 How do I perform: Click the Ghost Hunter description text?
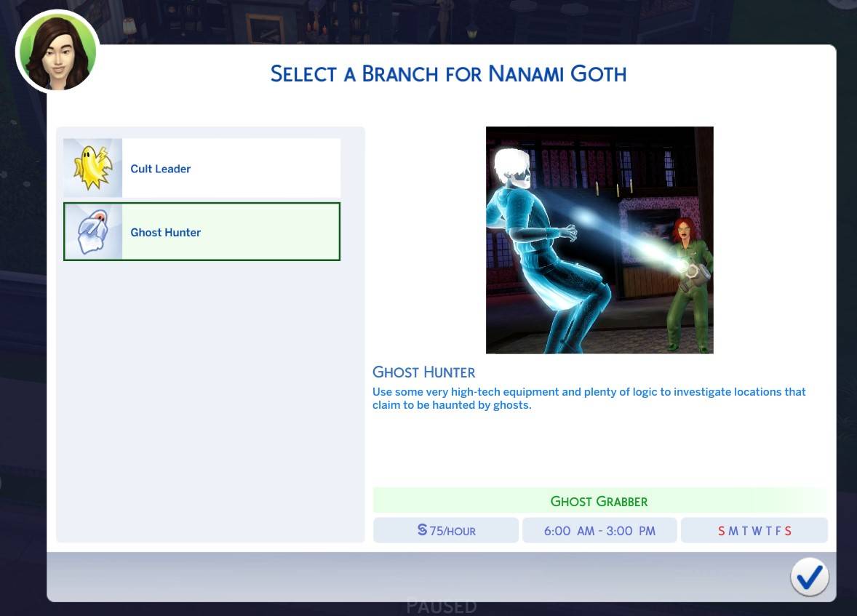coord(588,398)
